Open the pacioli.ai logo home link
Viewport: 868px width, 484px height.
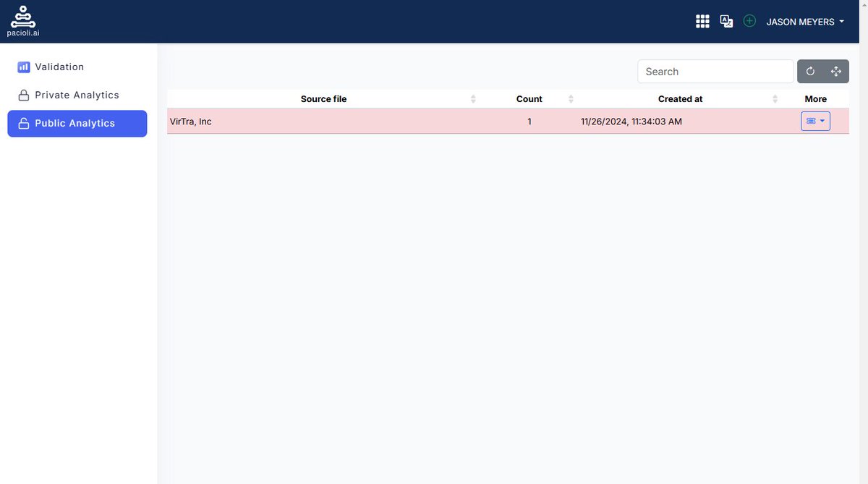[24, 21]
